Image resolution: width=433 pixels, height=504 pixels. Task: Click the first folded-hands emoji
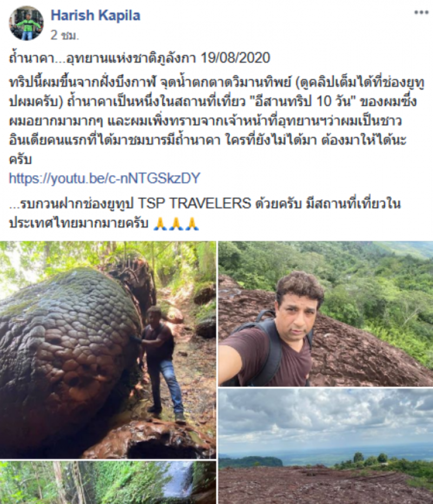pos(160,224)
